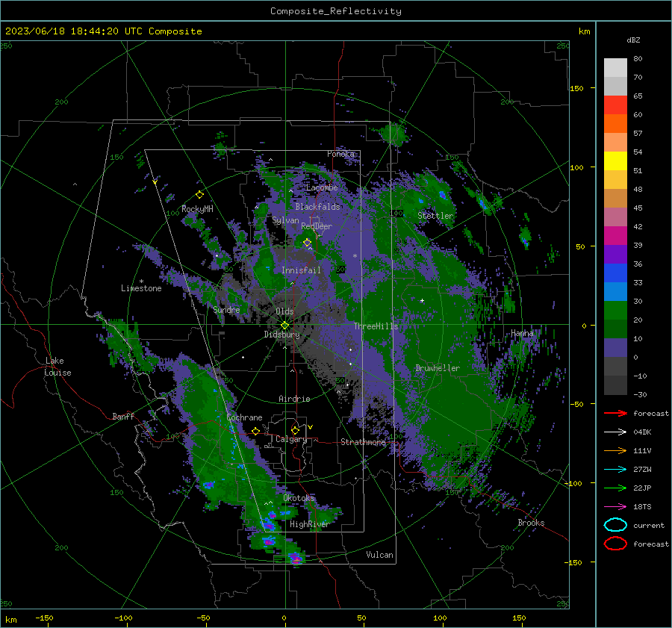
Task: Click the slate purple 0-10 dBZ swatch
Action: click(x=615, y=348)
